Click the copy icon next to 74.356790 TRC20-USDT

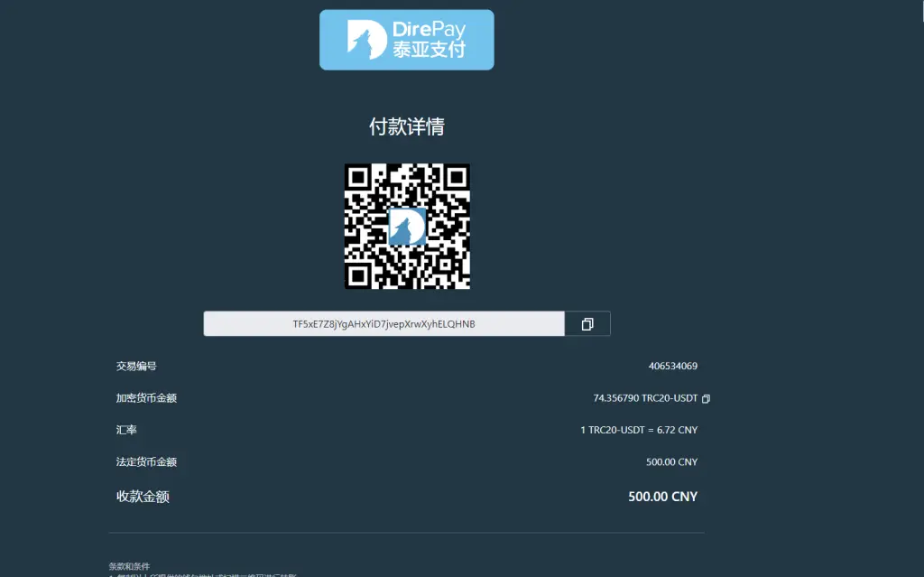click(705, 398)
